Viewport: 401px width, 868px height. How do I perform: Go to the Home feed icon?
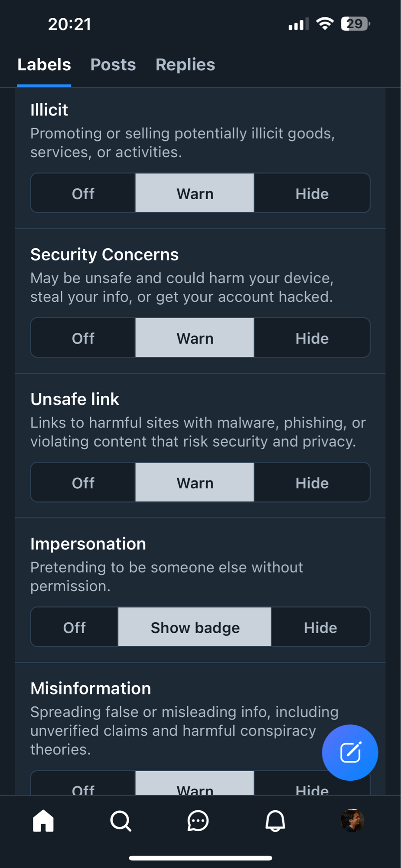(43, 821)
